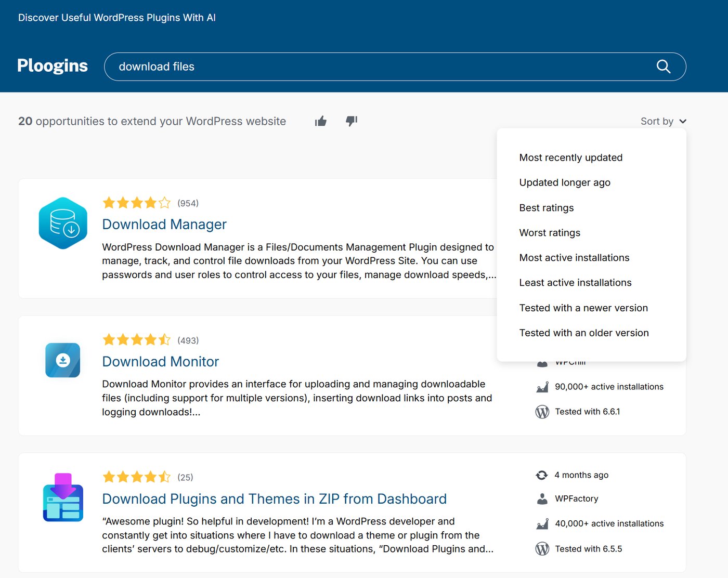The height and width of the screenshot is (578, 728).
Task: Click the chart icon beside 40,000+ installations
Action: [542, 523]
